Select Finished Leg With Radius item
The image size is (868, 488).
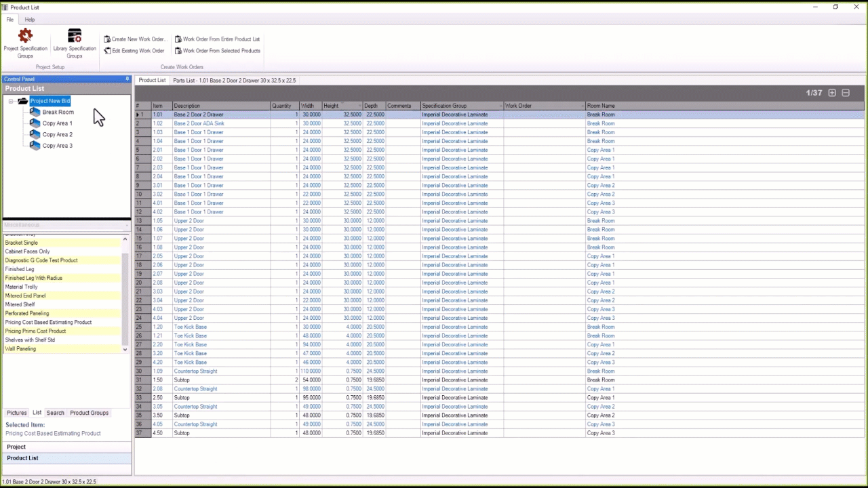62,278
